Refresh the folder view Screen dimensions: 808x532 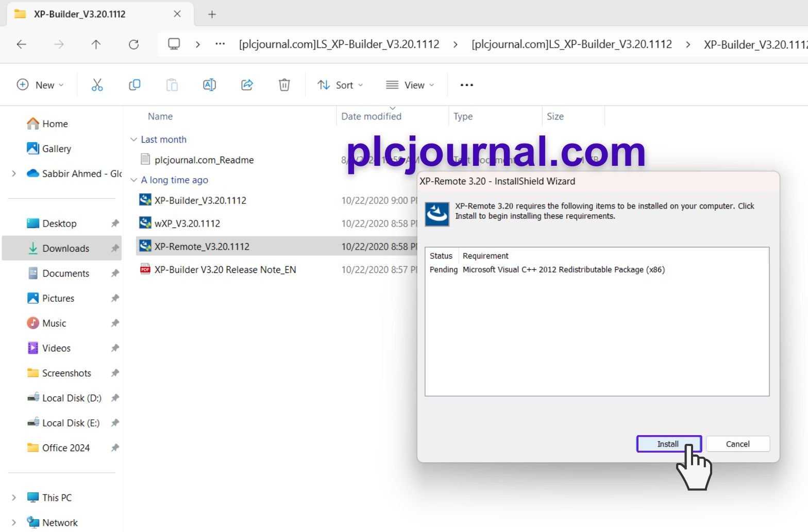(133, 44)
